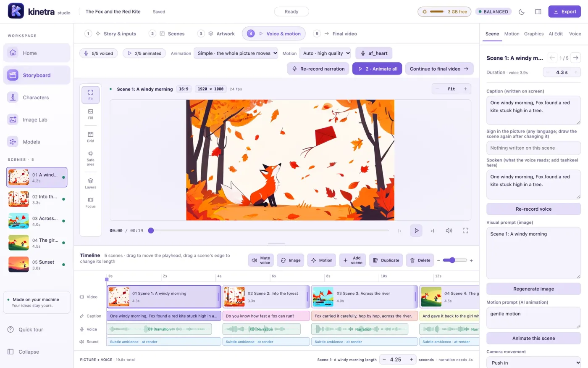Select the Fit view tool

tap(90, 95)
